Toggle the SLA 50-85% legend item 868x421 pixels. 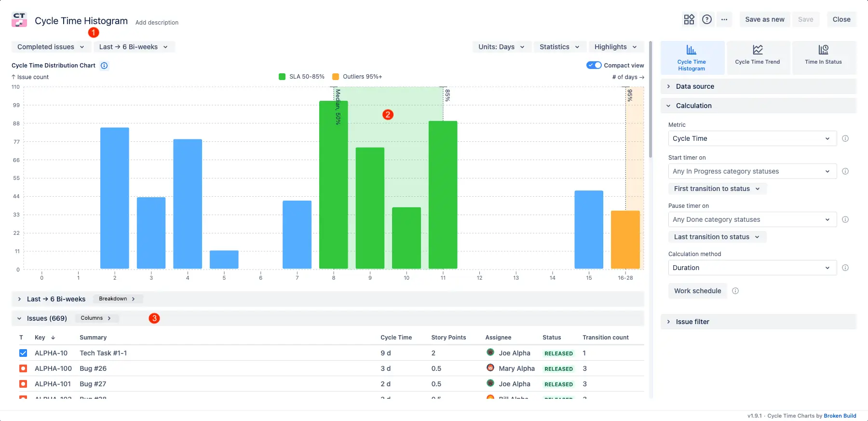coord(302,77)
